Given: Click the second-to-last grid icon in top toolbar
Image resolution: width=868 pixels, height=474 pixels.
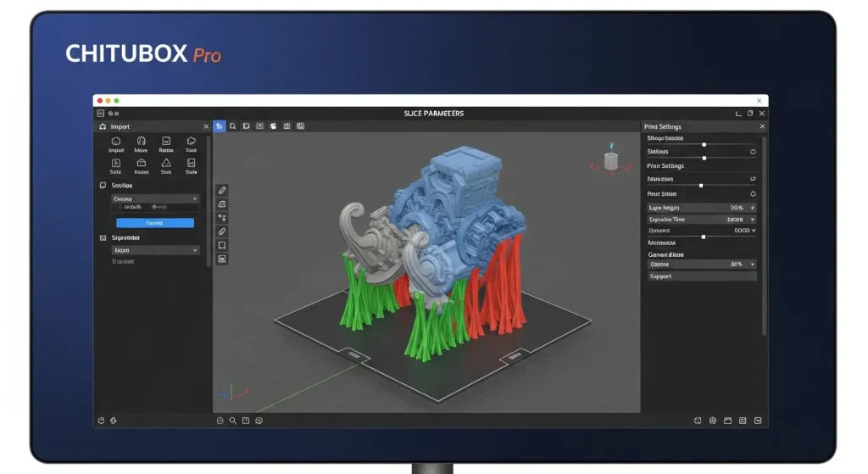Looking at the screenshot, I should (x=287, y=126).
